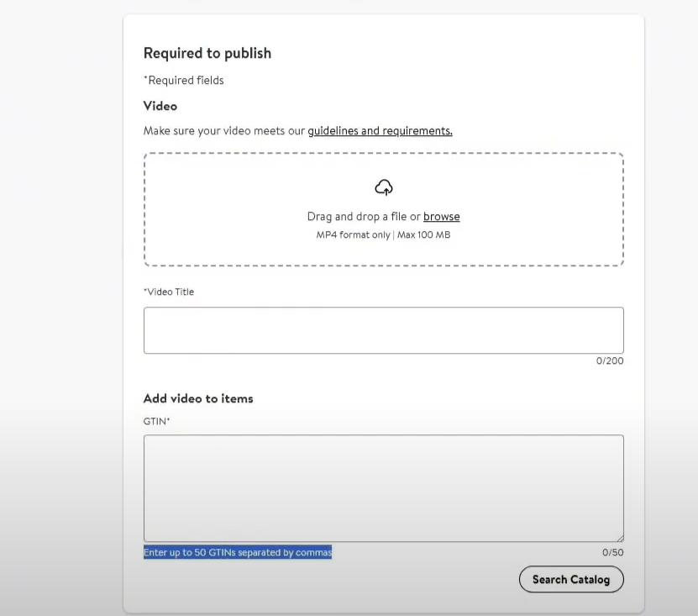Click the 'Add video to items' heading
This screenshot has width=698, height=616.
pos(198,398)
